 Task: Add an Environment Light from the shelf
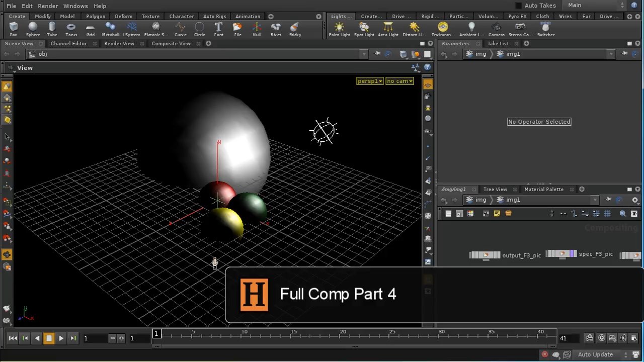443,29
